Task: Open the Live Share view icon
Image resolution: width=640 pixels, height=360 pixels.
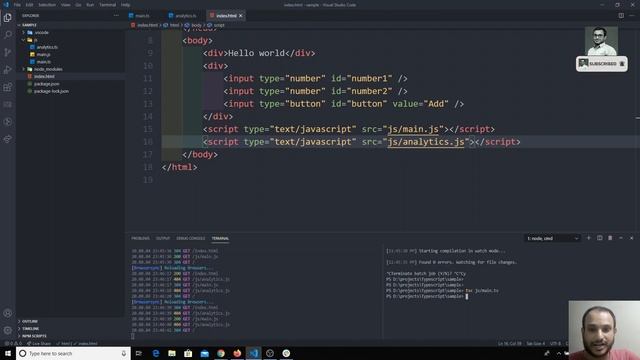Action: point(7,139)
